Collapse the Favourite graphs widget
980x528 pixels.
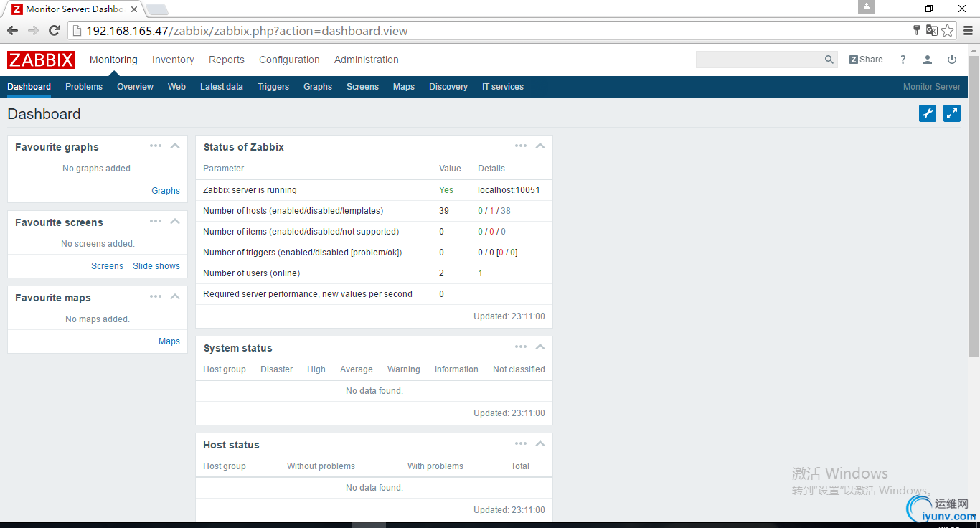(x=175, y=146)
